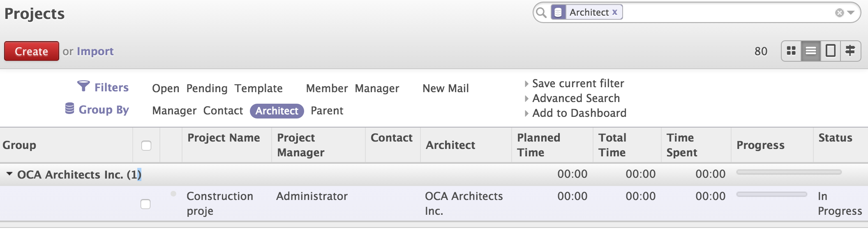The height and width of the screenshot is (237, 868).
Task: Click the Filters funnel icon
Action: (x=83, y=86)
